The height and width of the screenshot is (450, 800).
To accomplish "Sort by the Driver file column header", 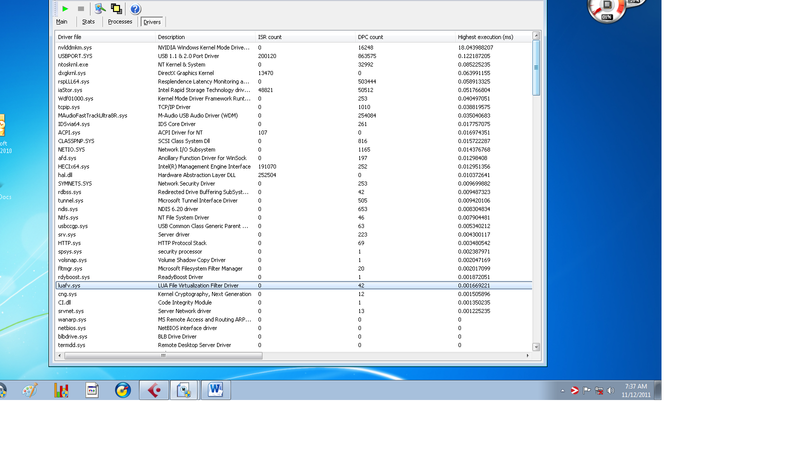I will click(105, 37).
